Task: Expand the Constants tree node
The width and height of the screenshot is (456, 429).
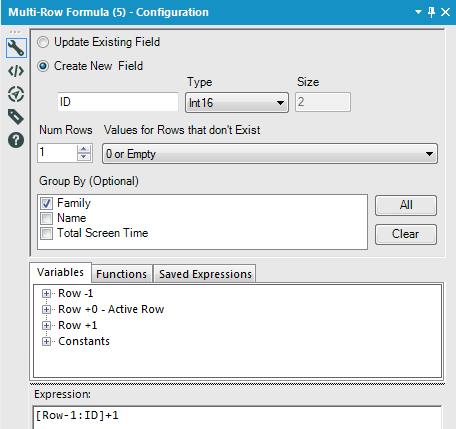Action: click(46, 342)
